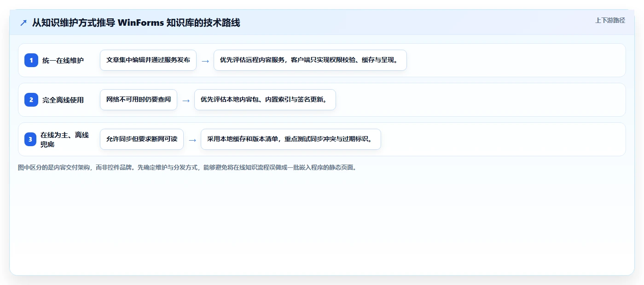Click the 文章集中编辑并通过服务发布 box
The height and width of the screenshot is (285, 644).
[148, 60]
